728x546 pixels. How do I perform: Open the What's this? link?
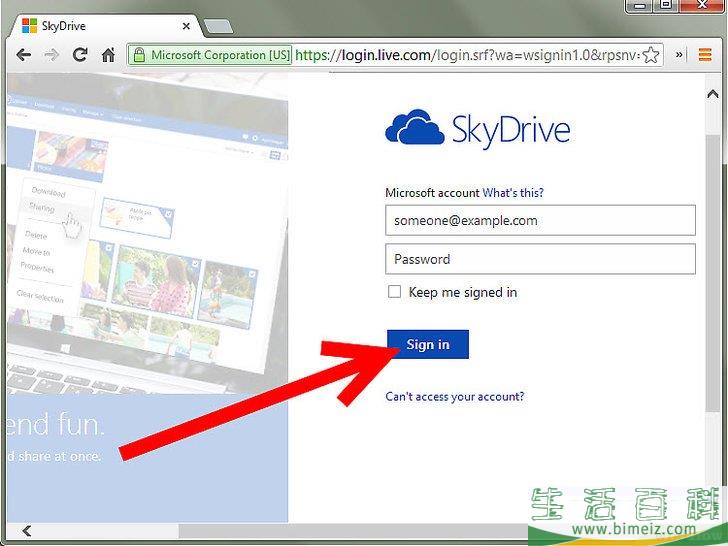point(513,193)
